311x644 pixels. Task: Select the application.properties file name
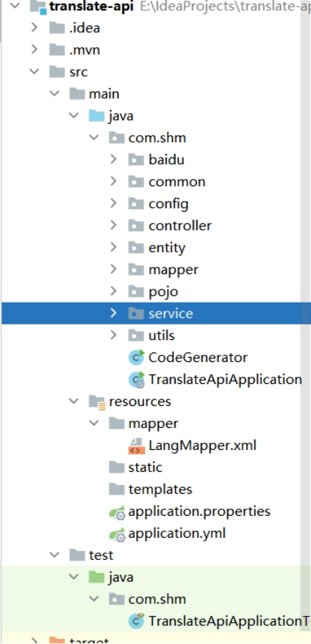click(199, 511)
